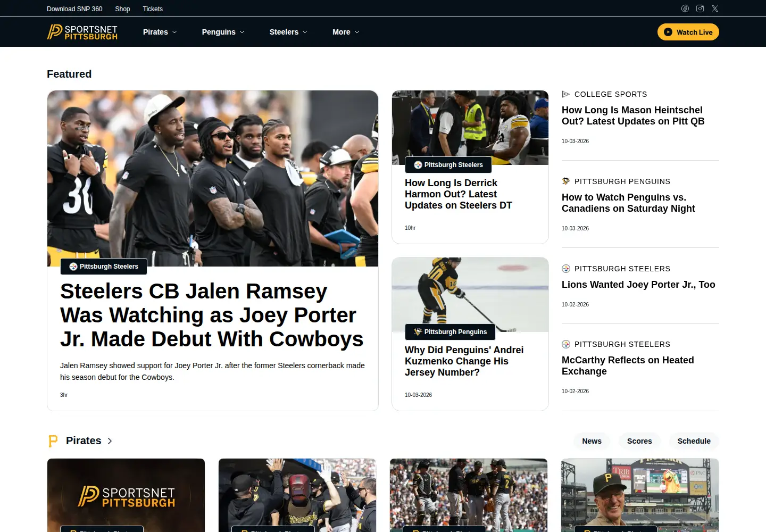Click the yellow P icon beside the Pirates heading
This screenshot has height=532, width=766.
click(53, 441)
